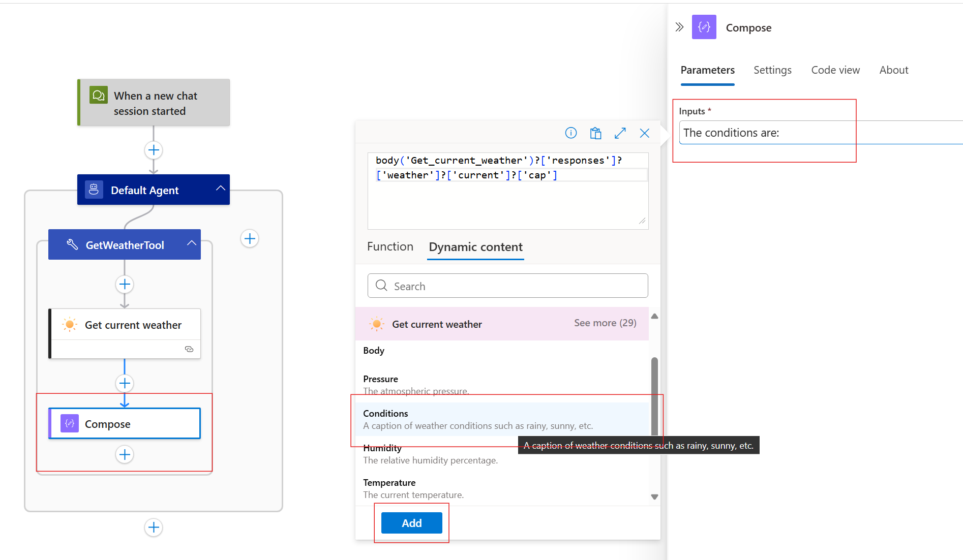Click the link icon on Get current weather card
This screenshot has height=560, width=963.
click(189, 349)
